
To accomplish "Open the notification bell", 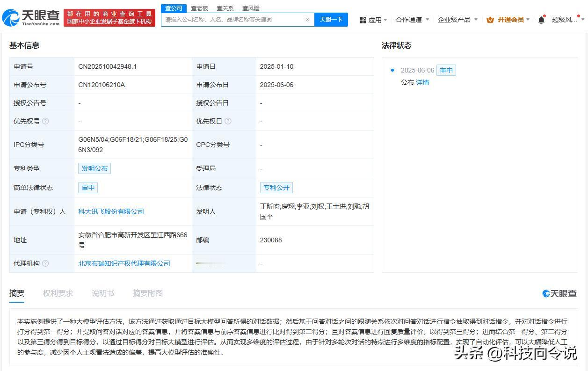I will 541,20.
